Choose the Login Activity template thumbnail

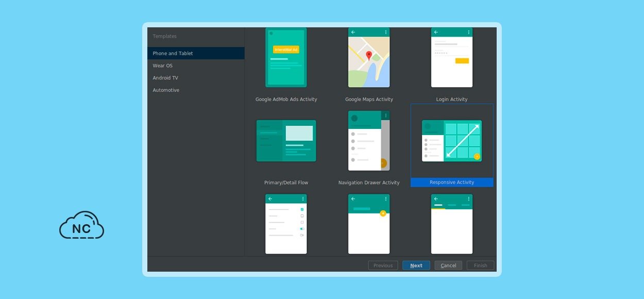point(452,57)
